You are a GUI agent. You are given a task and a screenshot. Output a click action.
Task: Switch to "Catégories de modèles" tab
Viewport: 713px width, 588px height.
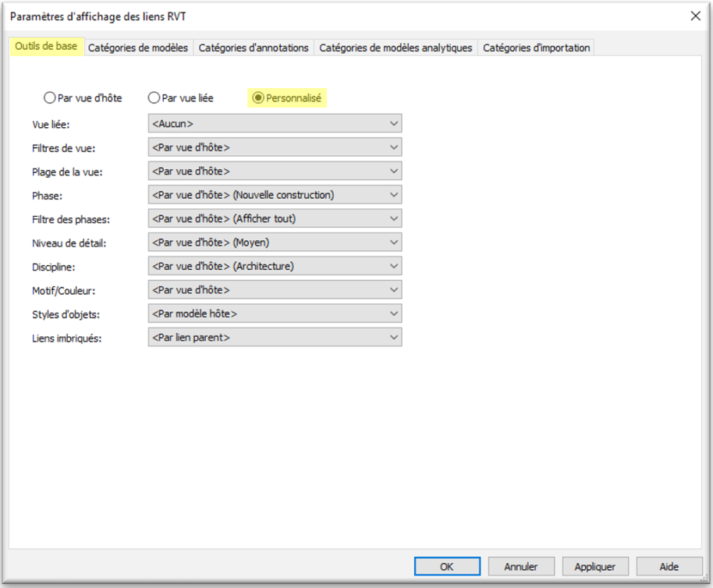(138, 48)
